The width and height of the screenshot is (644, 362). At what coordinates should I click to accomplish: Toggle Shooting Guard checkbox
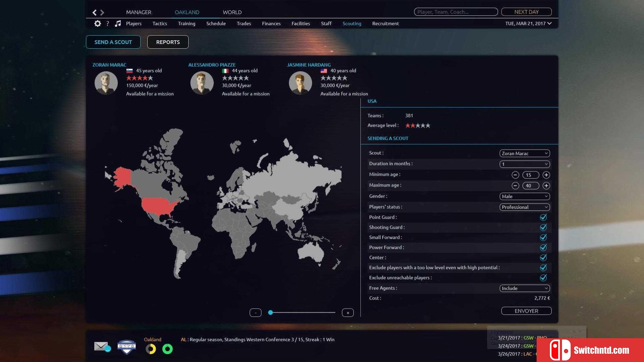(x=543, y=227)
